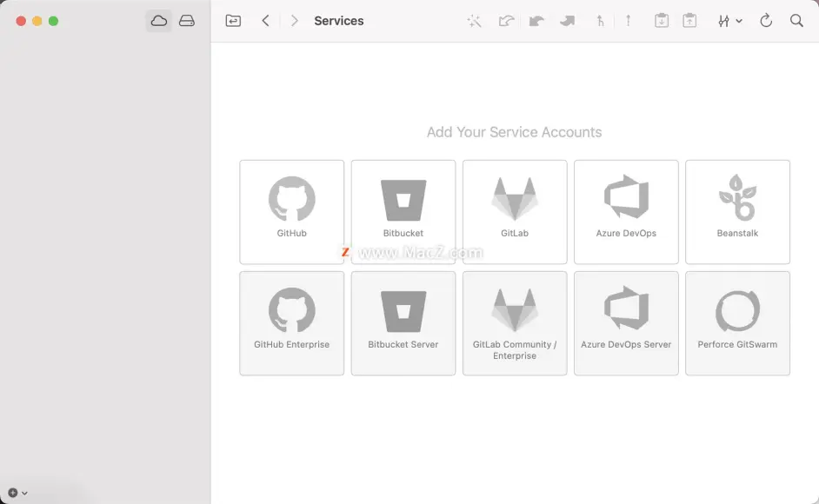Go forward with the right chevron

click(295, 21)
